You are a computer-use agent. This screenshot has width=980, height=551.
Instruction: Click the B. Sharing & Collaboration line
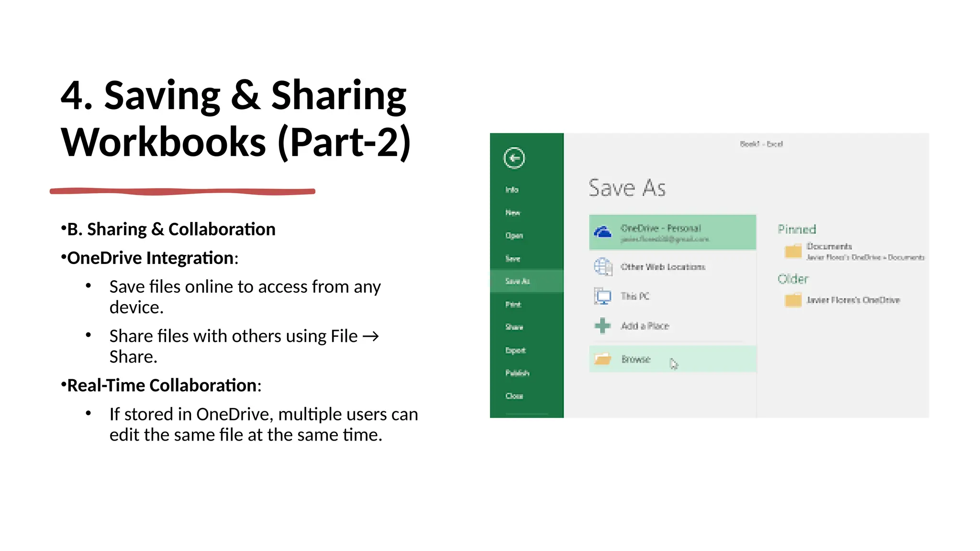pos(171,229)
